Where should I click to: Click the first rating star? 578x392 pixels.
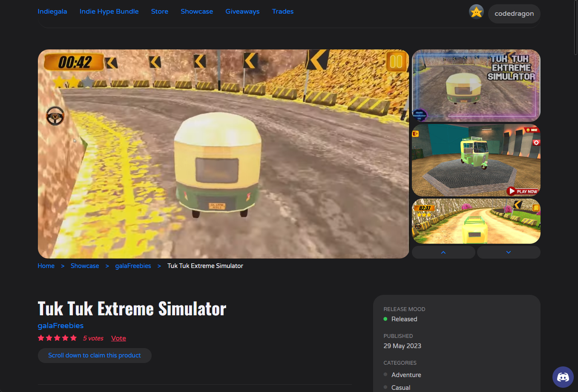coord(41,338)
